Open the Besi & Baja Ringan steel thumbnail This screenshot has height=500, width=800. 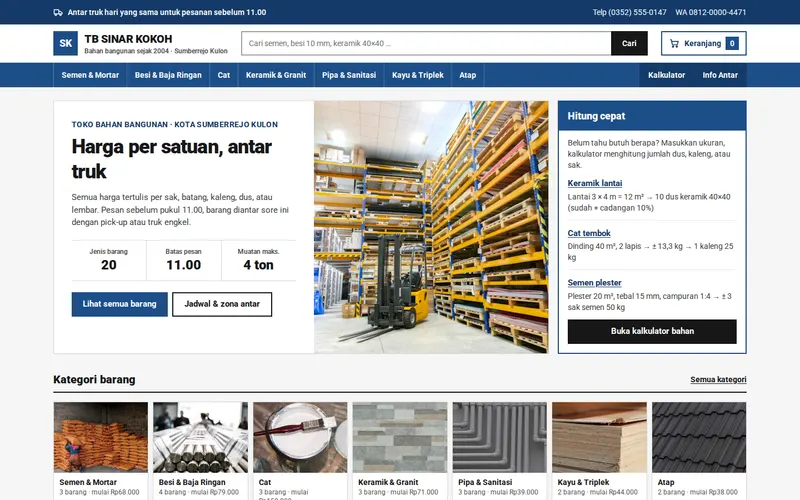[201, 437]
